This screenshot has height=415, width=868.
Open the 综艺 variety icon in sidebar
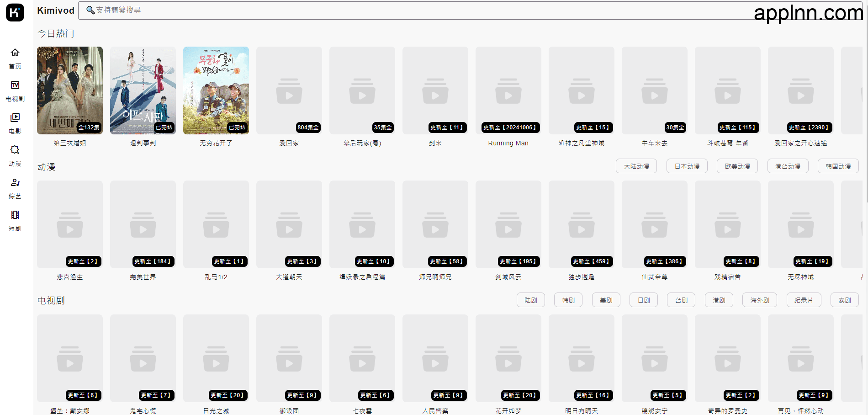click(x=15, y=183)
